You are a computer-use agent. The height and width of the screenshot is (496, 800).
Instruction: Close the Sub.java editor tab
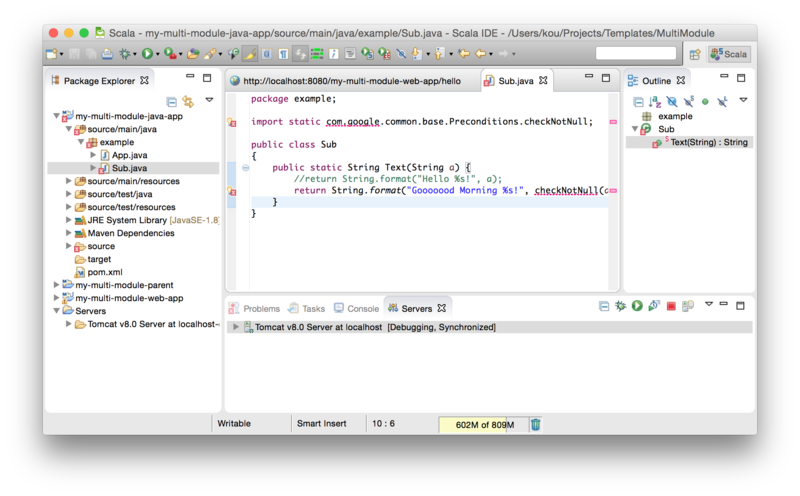pyautogui.click(x=543, y=81)
